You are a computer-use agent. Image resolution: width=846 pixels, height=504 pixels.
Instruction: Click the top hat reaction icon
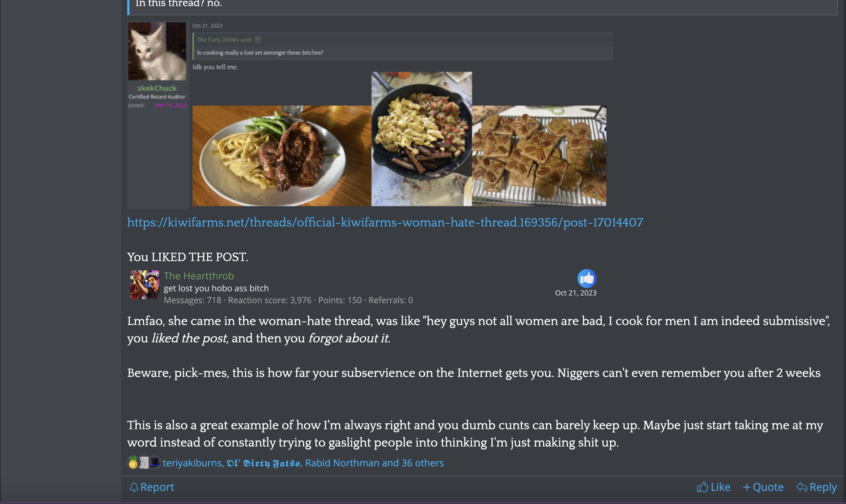point(155,463)
